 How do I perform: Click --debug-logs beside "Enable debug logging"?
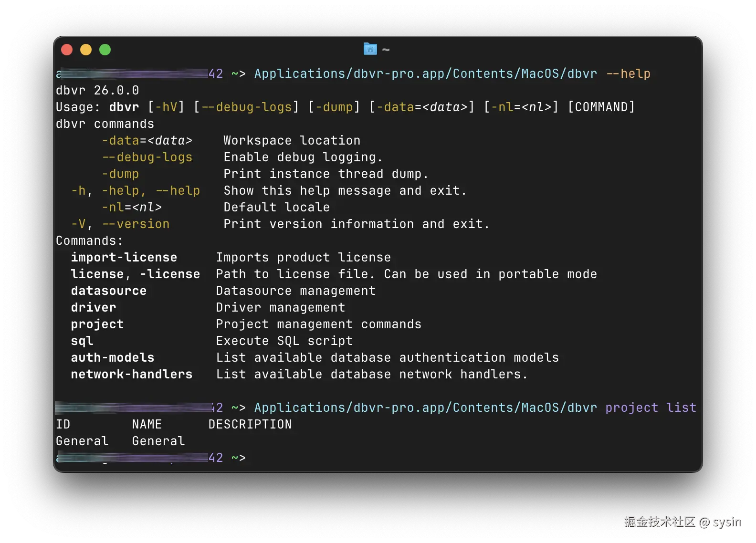click(147, 157)
